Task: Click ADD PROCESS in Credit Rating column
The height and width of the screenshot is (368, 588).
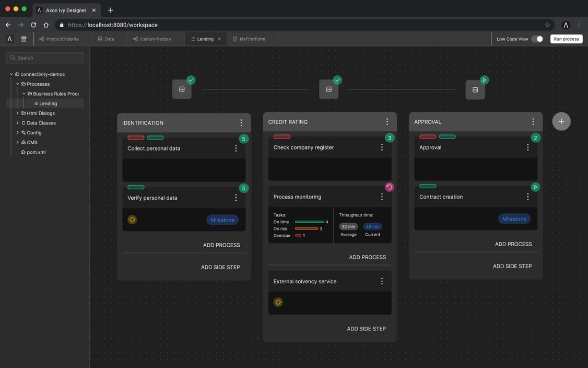Action: pyautogui.click(x=367, y=257)
